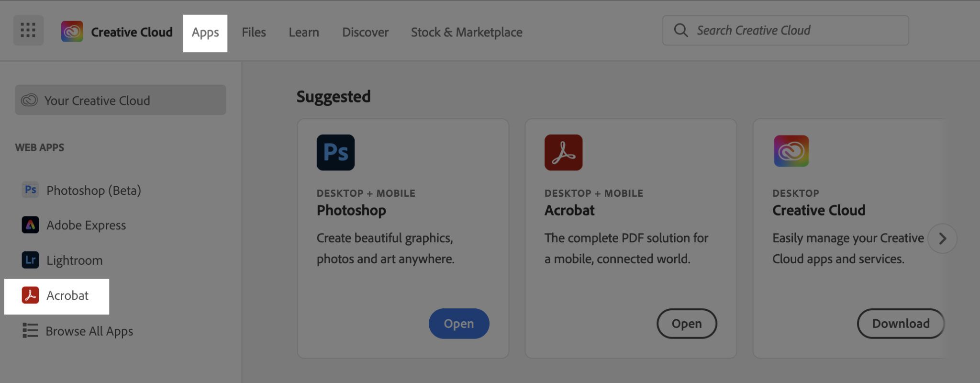Open the Stock & Marketplace tab
This screenshot has width=980, height=383.
pos(467,33)
